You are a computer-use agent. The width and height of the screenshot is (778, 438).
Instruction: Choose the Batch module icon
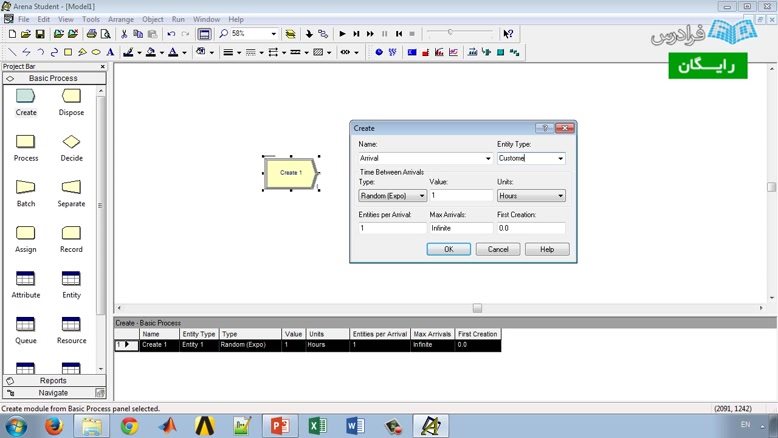26,187
